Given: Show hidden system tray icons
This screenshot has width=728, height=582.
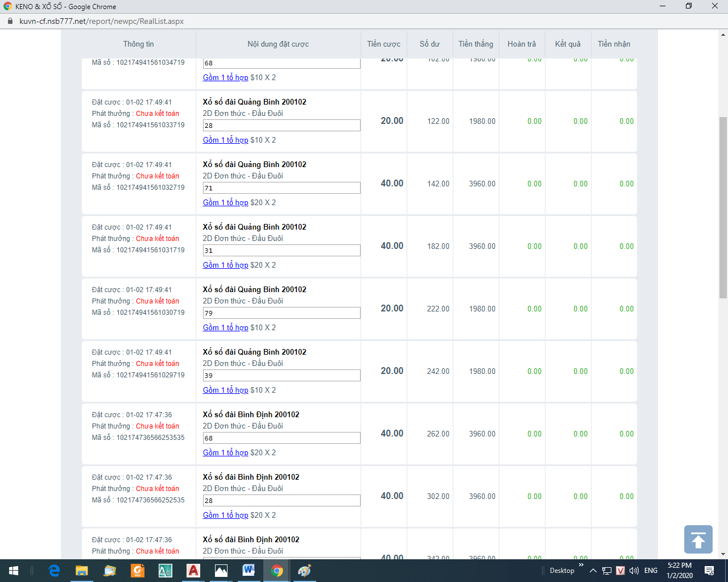Looking at the screenshot, I should (593, 571).
